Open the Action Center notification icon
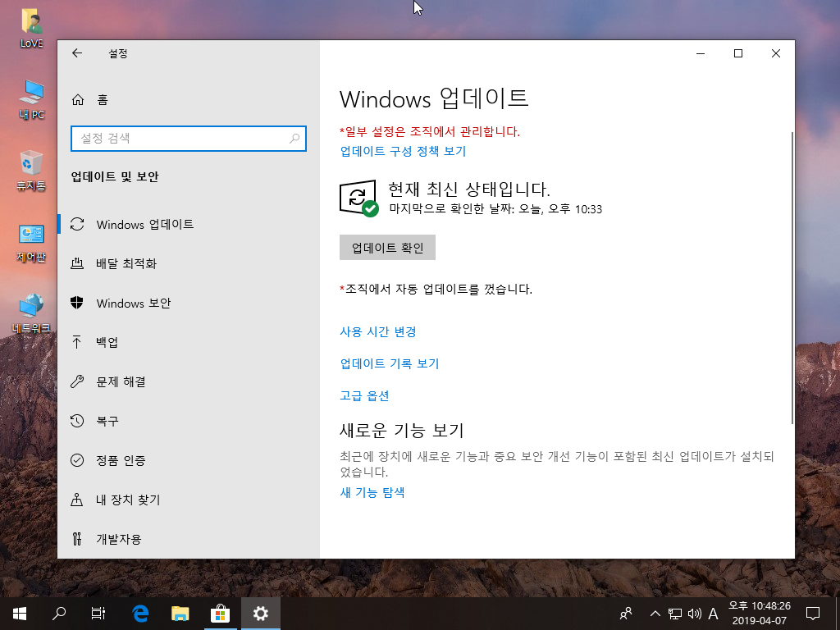The height and width of the screenshot is (630, 840). 813,614
